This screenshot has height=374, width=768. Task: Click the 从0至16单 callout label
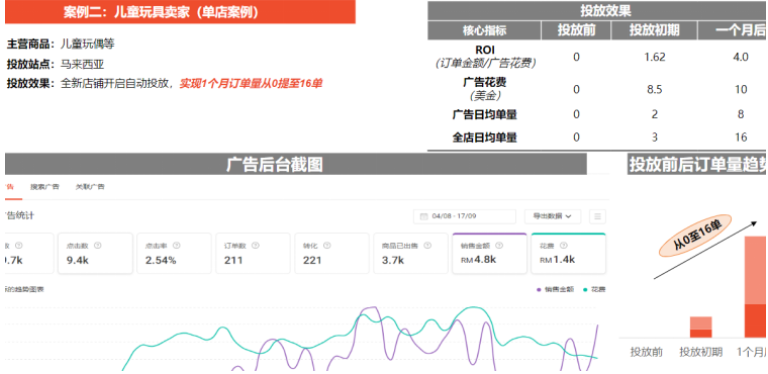tap(697, 235)
